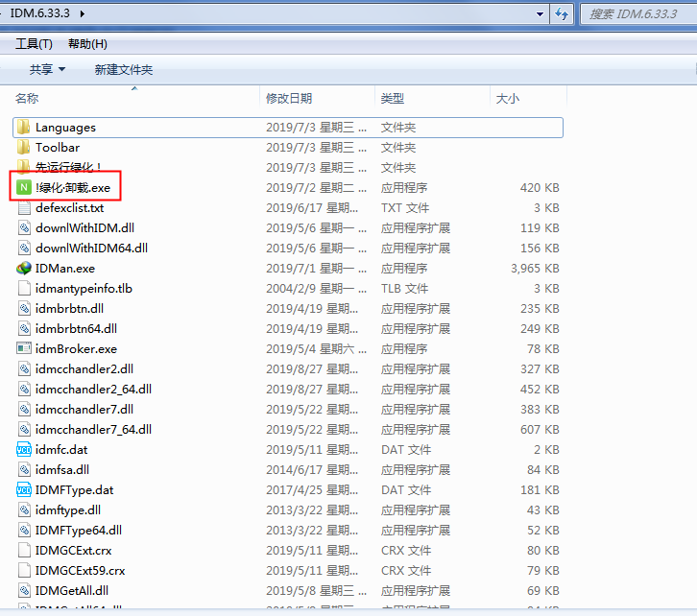Click the 607 KB size value
Image resolution: width=697 pixels, height=616 pixels.
pos(540,430)
